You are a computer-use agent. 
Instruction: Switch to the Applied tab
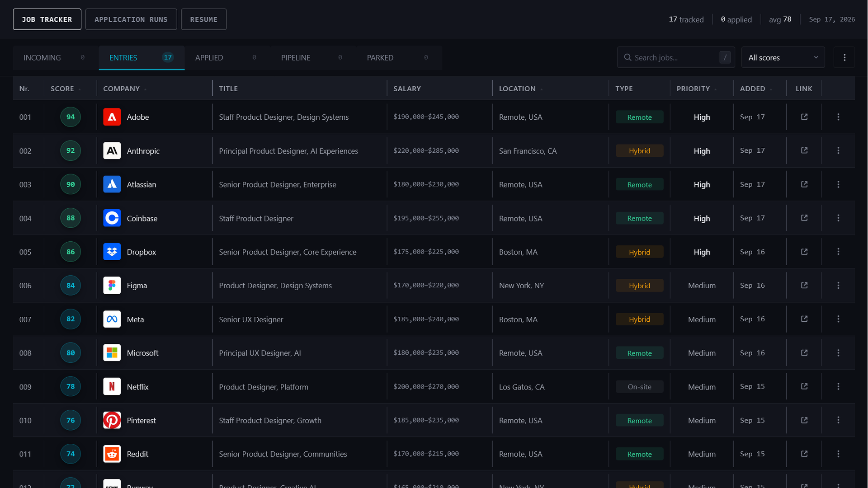click(227, 57)
